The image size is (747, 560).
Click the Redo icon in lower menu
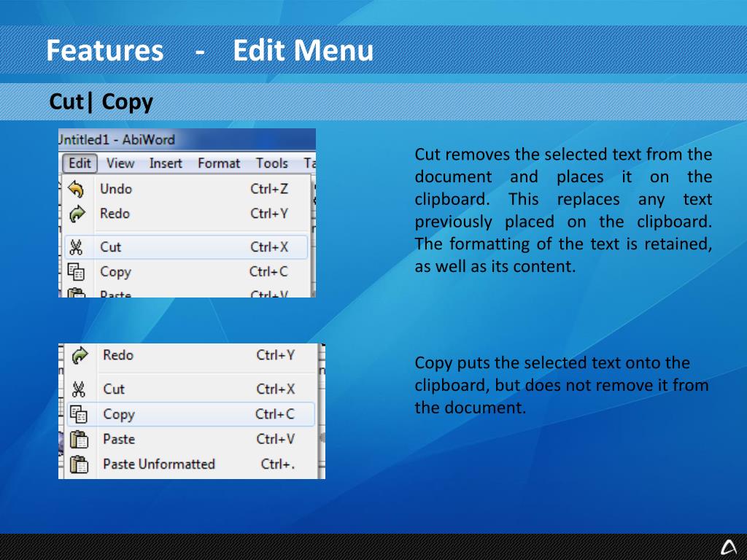tap(80, 355)
